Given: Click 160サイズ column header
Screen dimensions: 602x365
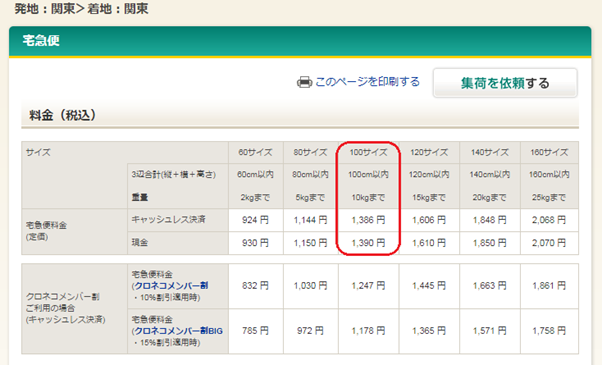Looking at the screenshot, I should point(549,152).
